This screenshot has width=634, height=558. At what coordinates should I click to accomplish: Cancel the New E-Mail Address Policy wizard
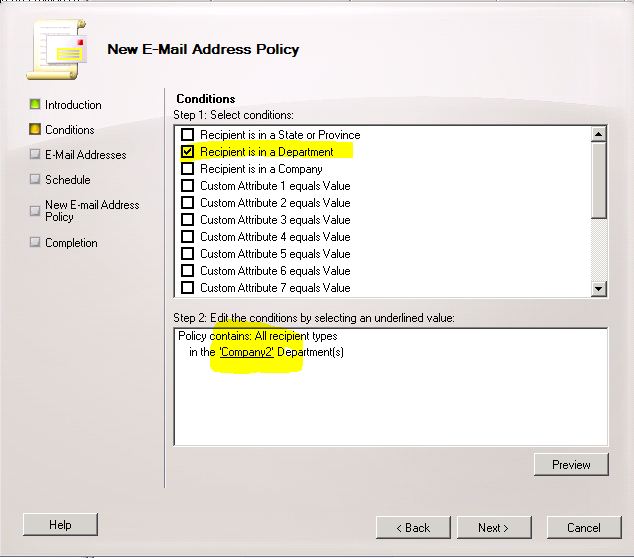584,528
